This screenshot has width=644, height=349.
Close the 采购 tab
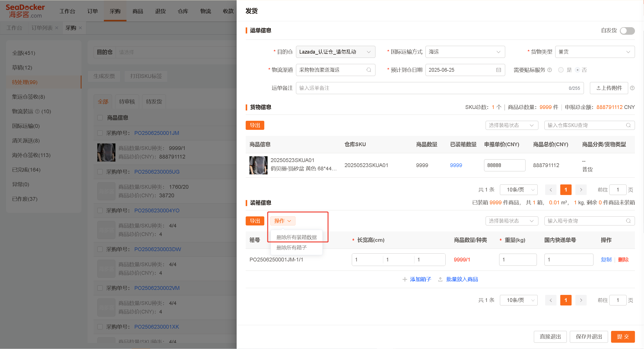(80, 28)
